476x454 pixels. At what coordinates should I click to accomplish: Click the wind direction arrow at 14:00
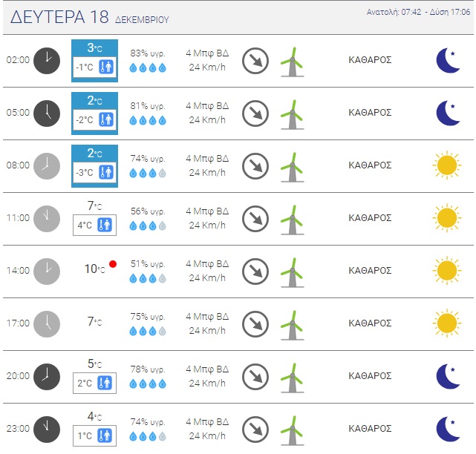click(255, 270)
